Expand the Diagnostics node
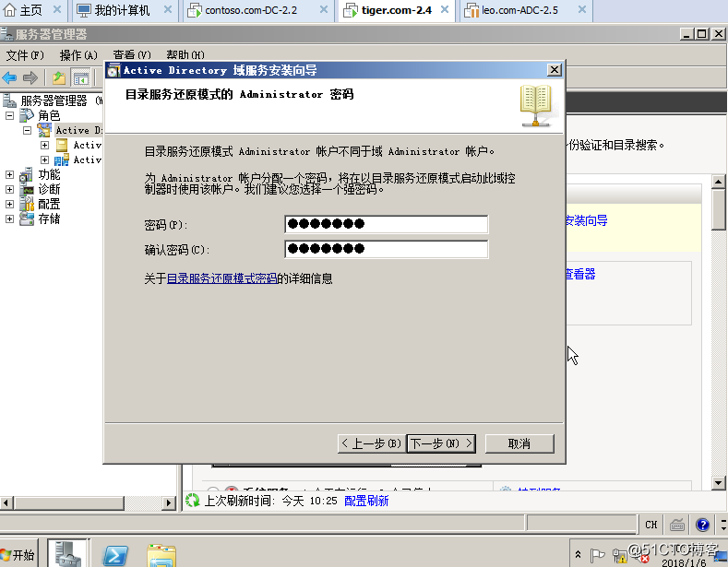The image size is (728, 567). (10, 190)
